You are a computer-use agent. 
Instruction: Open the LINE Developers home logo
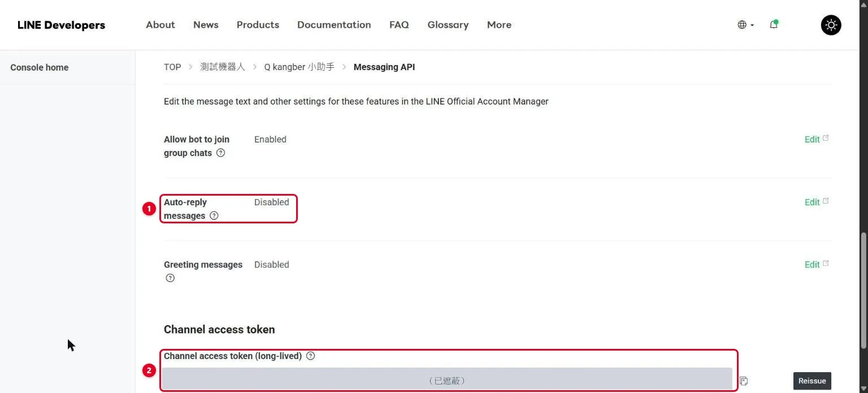click(61, 25)
